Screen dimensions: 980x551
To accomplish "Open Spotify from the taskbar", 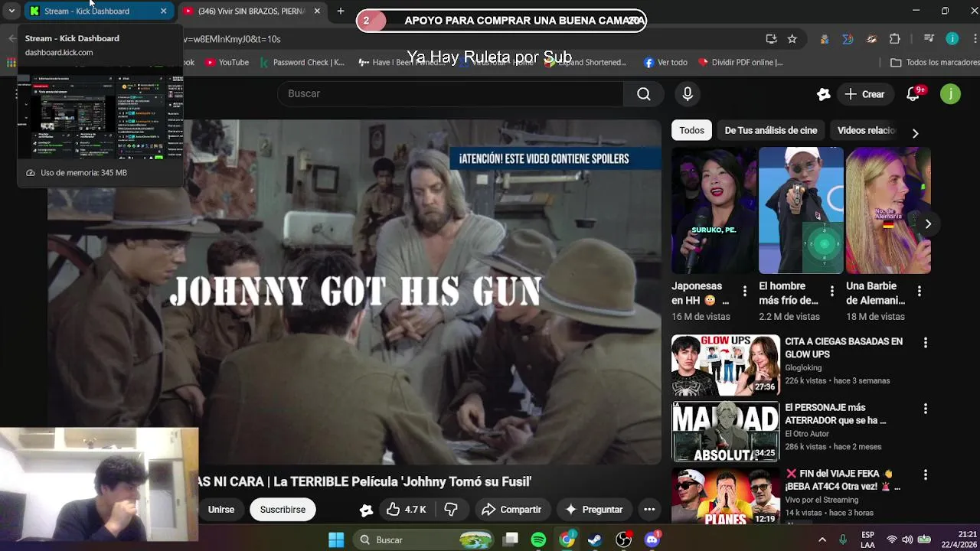I will (x=538, y=540).
